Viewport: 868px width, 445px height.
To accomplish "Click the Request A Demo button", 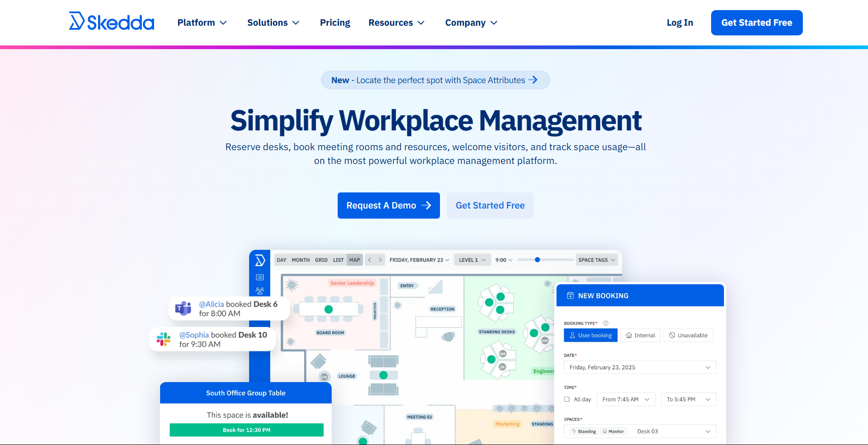I will coord(388,205).
